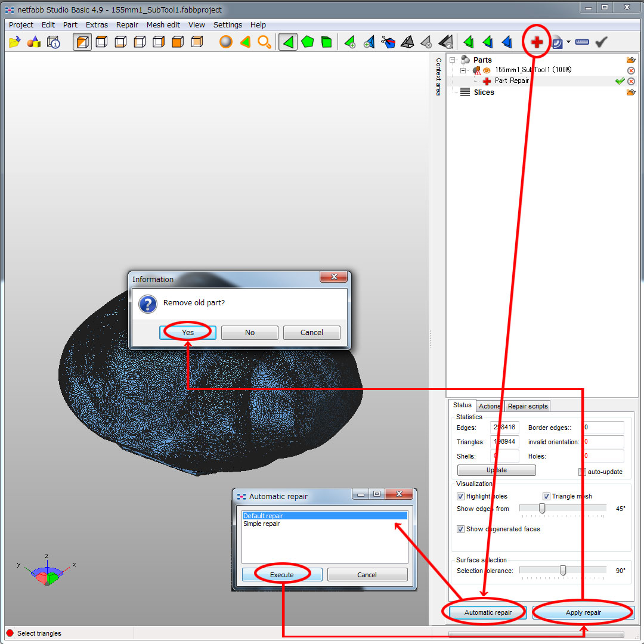Remove 155mm1_SubTool1 using its red X icon

[631, 70]
